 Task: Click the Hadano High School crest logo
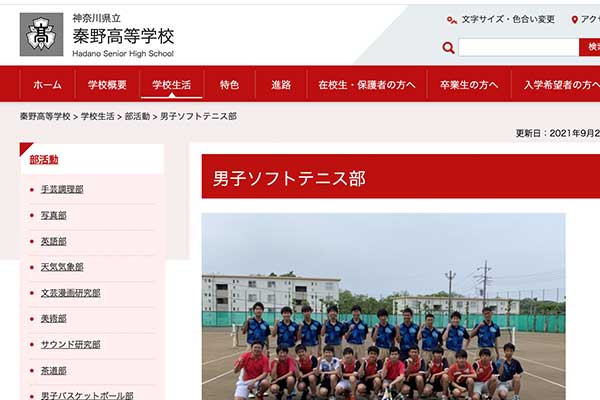coord(41,34)
